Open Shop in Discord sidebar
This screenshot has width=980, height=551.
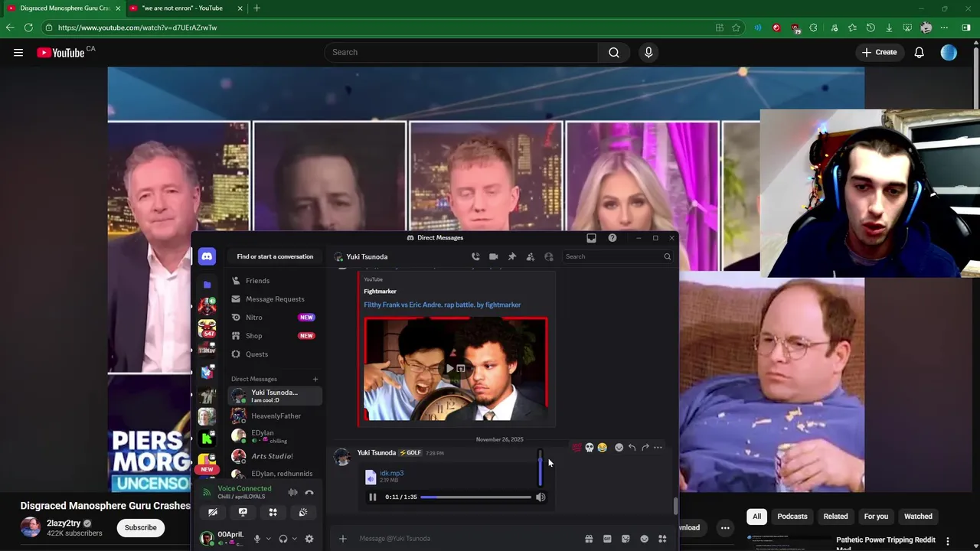point(275,336)
